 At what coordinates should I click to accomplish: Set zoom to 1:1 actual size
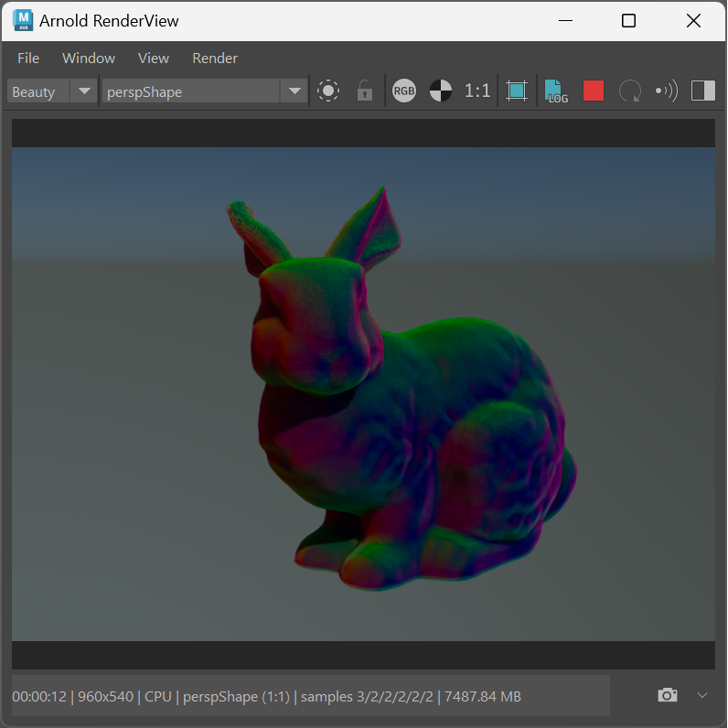pyautogui.click(x=477, y=91)
